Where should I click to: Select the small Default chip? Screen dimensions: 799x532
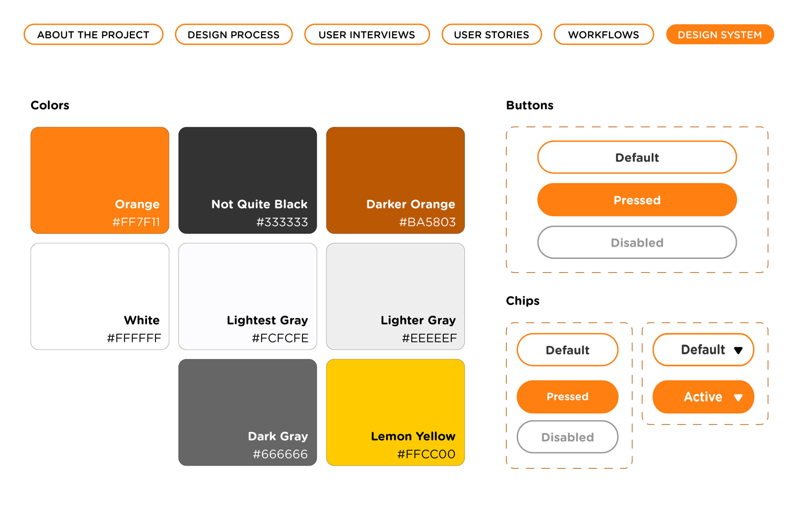(x=567, y=350)
